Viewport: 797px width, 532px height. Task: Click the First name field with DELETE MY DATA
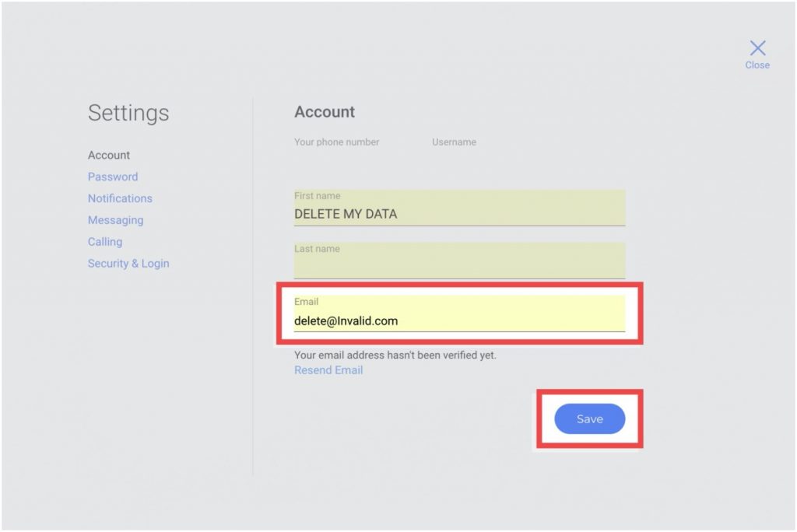(x=459, y=214)
